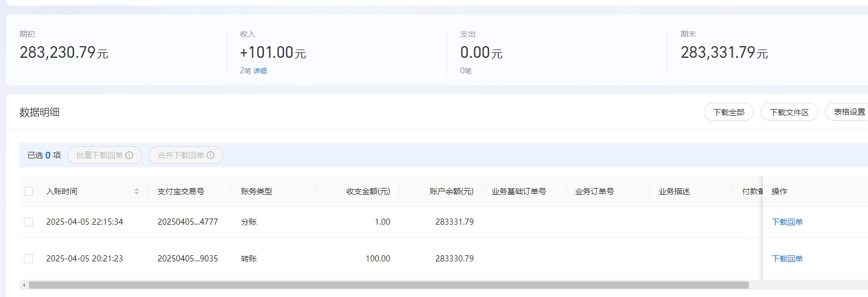Click the 操作 column header

779,191
